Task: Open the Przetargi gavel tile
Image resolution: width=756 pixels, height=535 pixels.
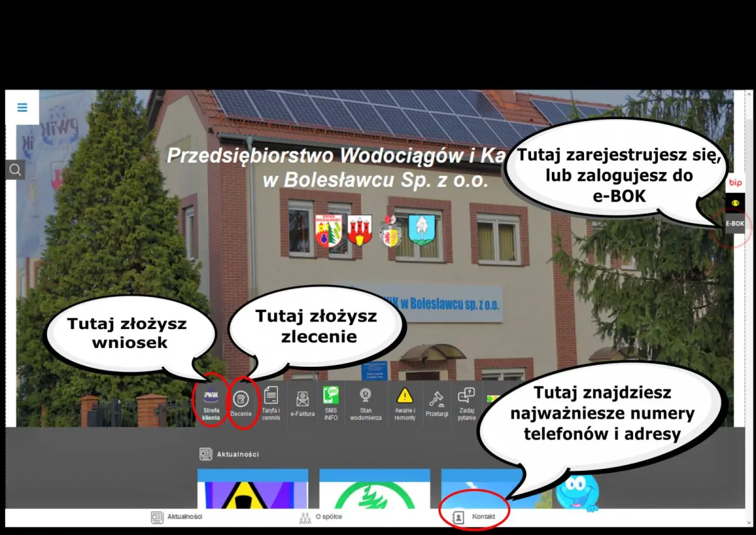Action: (x=437, y=404)
